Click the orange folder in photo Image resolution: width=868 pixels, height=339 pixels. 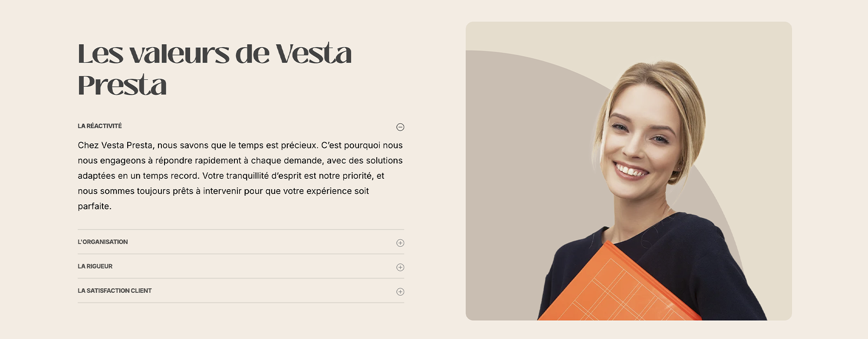[618, 286]
